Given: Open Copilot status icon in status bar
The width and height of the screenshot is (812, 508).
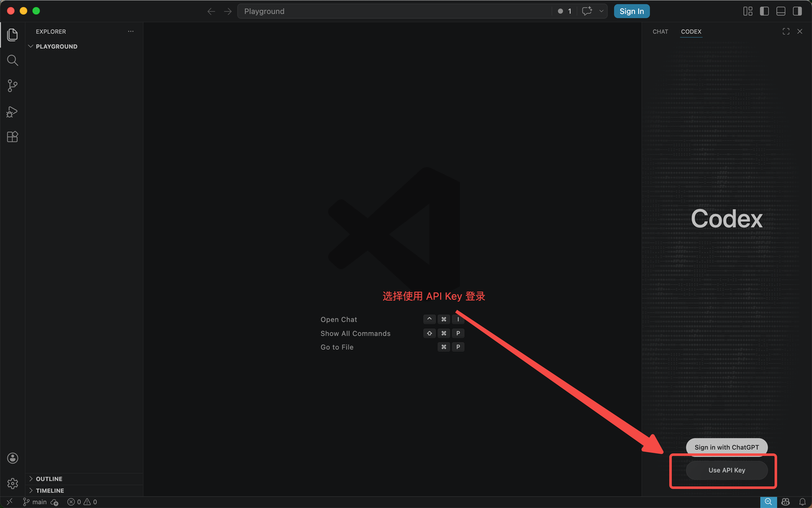Looking at the screenshot, I should point(785,502).
